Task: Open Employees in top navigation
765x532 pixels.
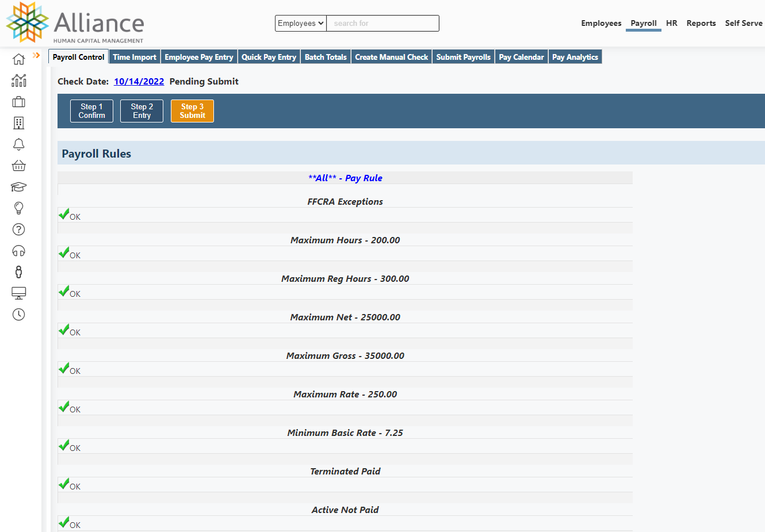Action: pyautogui.click(x=601, y=23)
